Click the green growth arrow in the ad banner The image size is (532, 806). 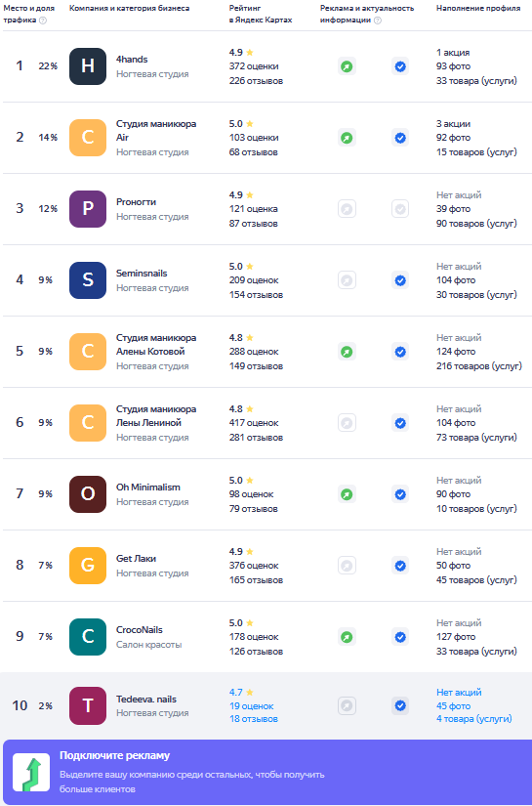[31, 773]
